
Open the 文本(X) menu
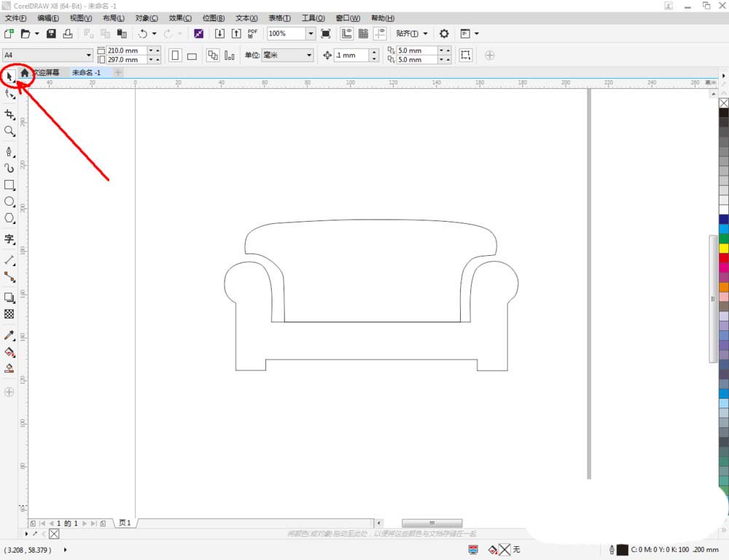click(246, 17)
